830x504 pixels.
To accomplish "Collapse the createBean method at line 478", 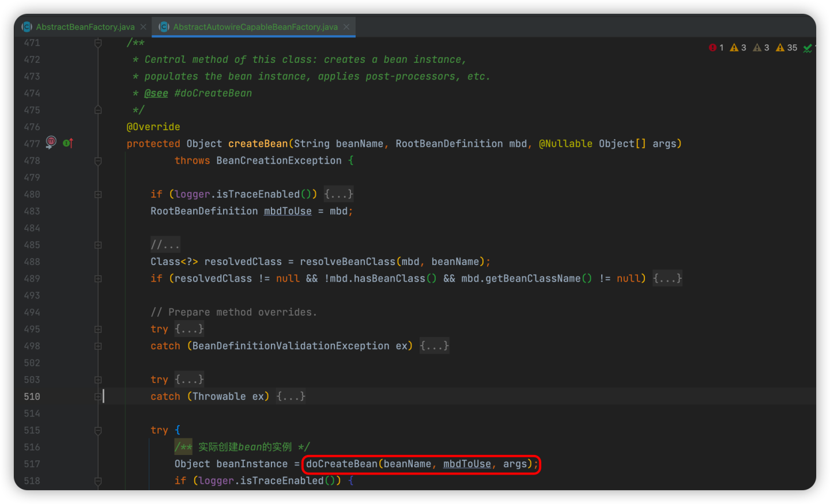I will (x=98, y=161).
